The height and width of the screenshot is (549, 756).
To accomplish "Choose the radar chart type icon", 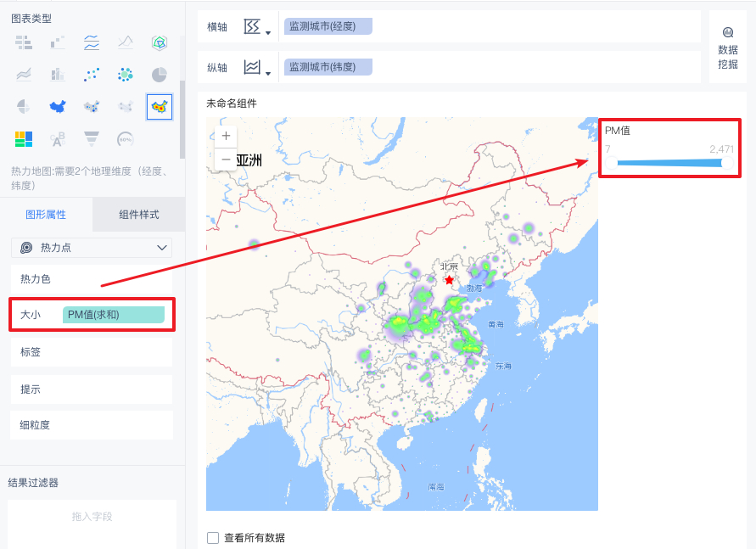I will pyautogui.click(x=160, y=42).
